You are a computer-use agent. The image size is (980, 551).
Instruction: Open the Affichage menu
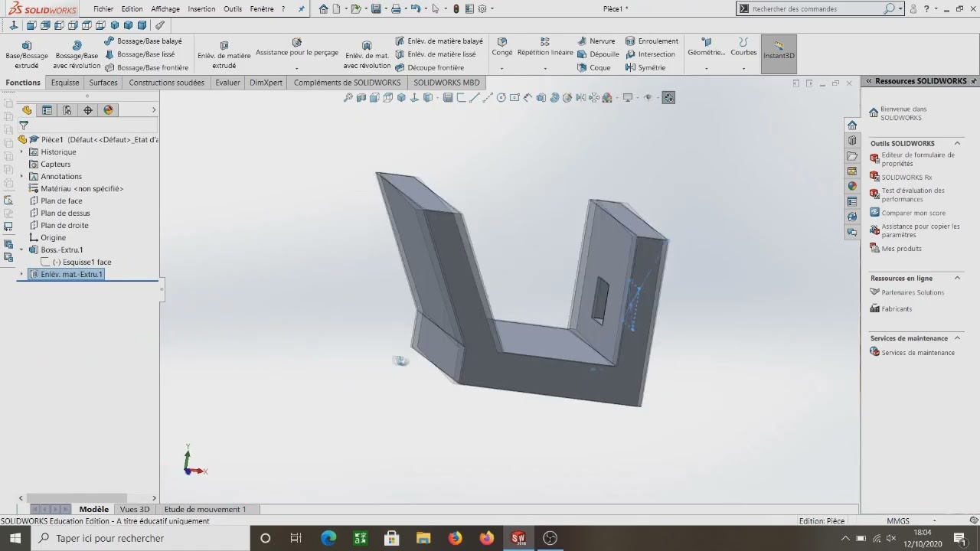(x=165, y=8)
